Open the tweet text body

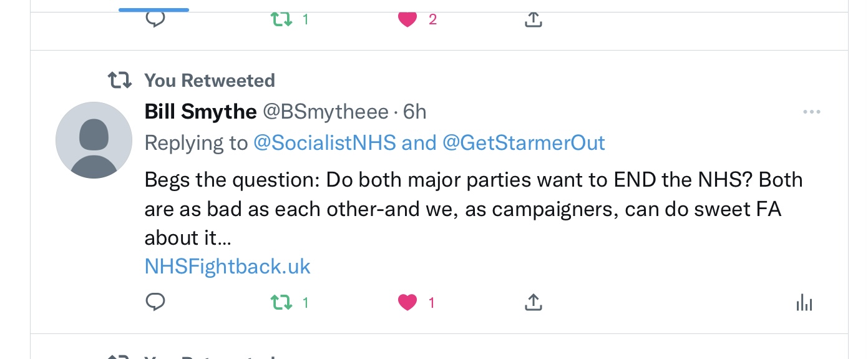pyautogui.click(x=474, y=209)
